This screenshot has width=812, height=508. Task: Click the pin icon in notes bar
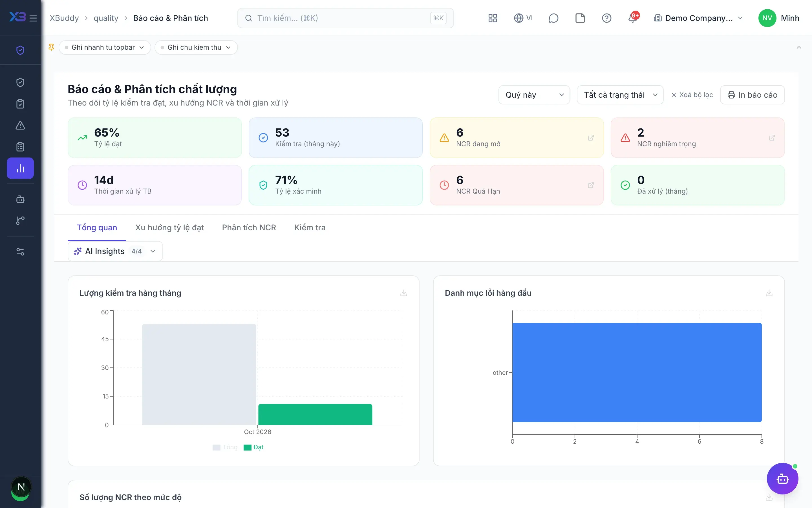tap(51, 47)
